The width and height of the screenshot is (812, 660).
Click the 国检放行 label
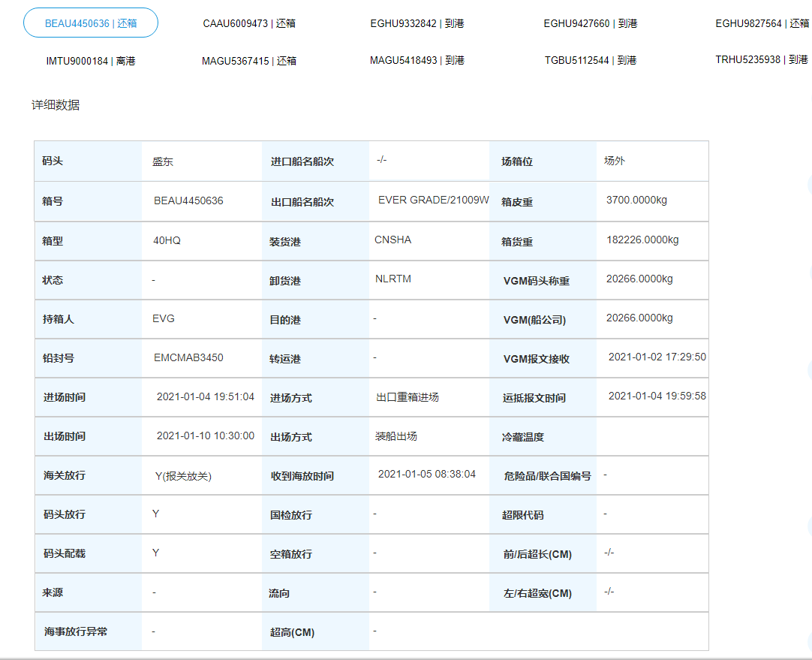coord(291,515)
